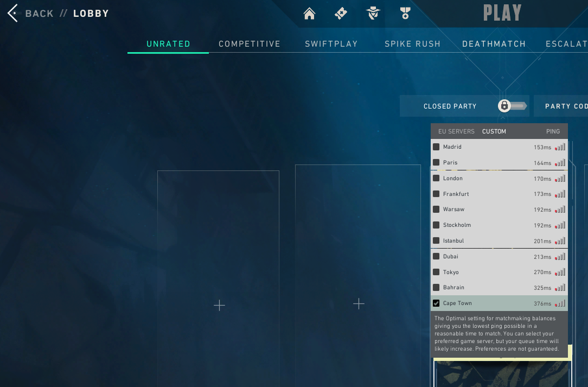The width and height of the screenshot is (588, 387).
Task: Switch to the Deathmatch mode tab
Action: 494,44
